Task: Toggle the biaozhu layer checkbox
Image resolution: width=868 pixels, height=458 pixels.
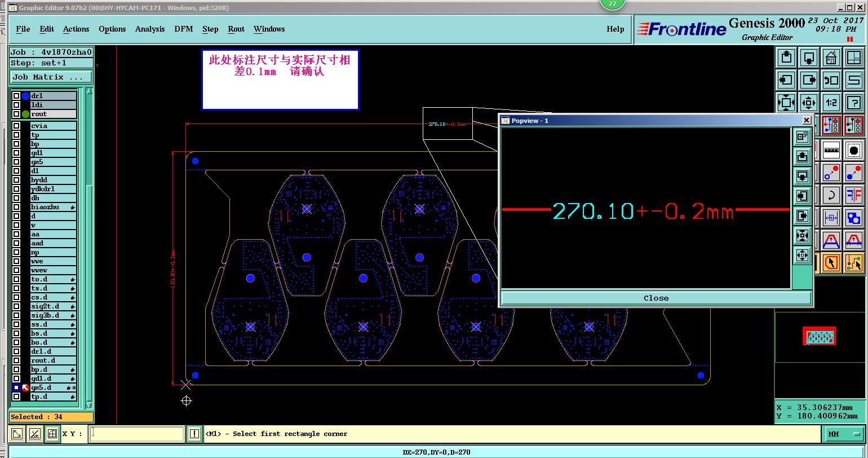Action: point(16,207)
